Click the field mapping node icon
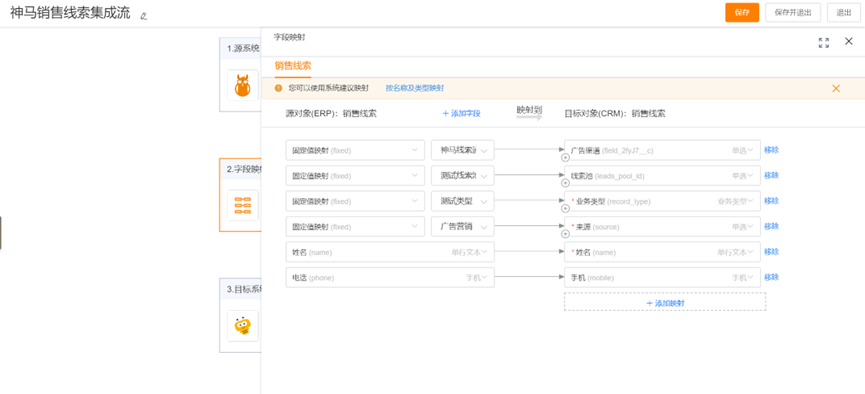This screenshot has height=394, width=865. 243,205
